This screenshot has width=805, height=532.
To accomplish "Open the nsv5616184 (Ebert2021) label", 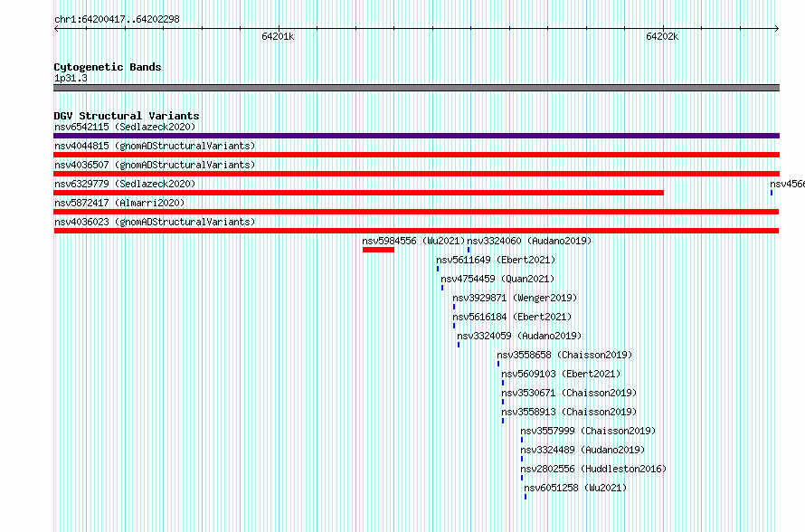I will point(512,317).
